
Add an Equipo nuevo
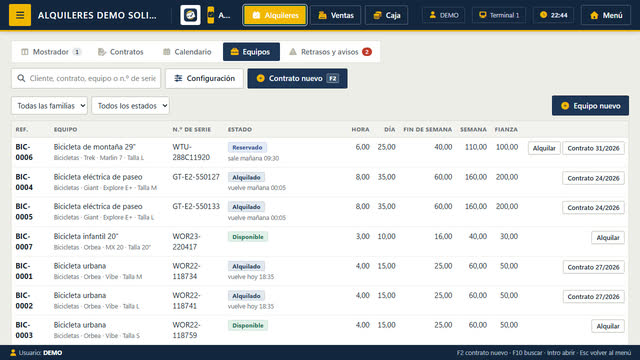[590, 106]
